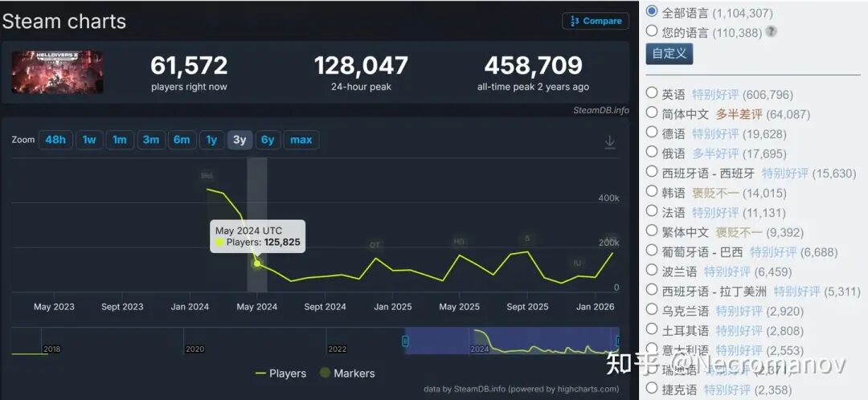Click the Steam charts heading
This screenshot has height=400, width=868.
click(x=64, y=21)
